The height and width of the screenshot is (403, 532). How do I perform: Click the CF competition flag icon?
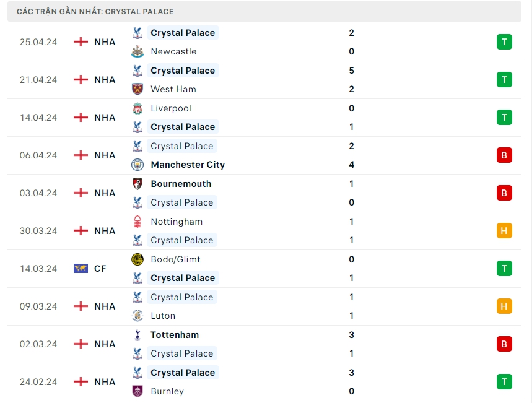click(81, 269)
